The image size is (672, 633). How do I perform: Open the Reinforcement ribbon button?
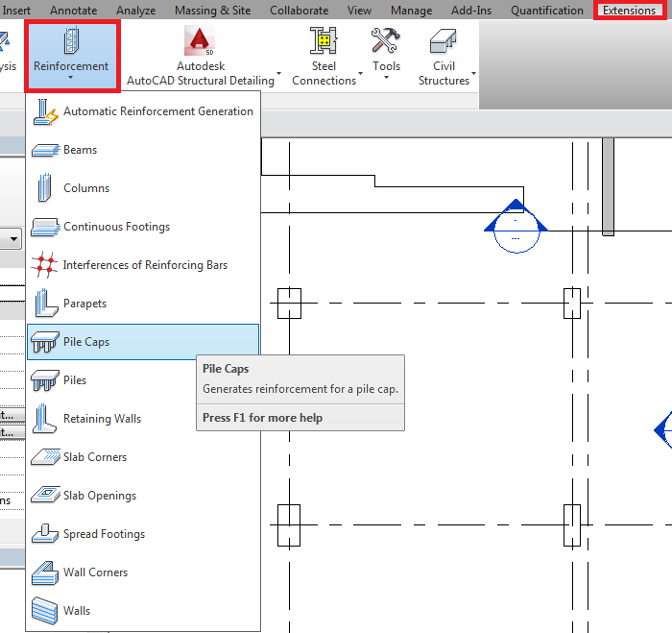[x=72, y=56]
